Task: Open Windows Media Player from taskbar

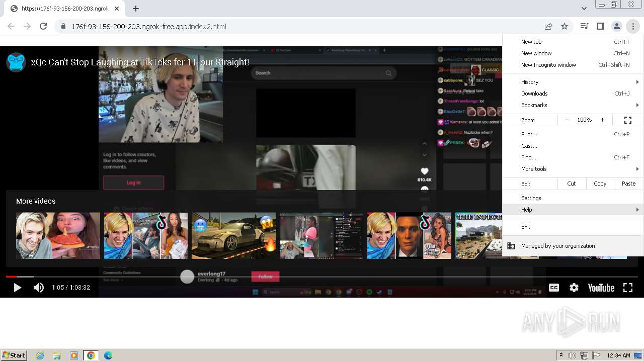Action: click(74, 355)
